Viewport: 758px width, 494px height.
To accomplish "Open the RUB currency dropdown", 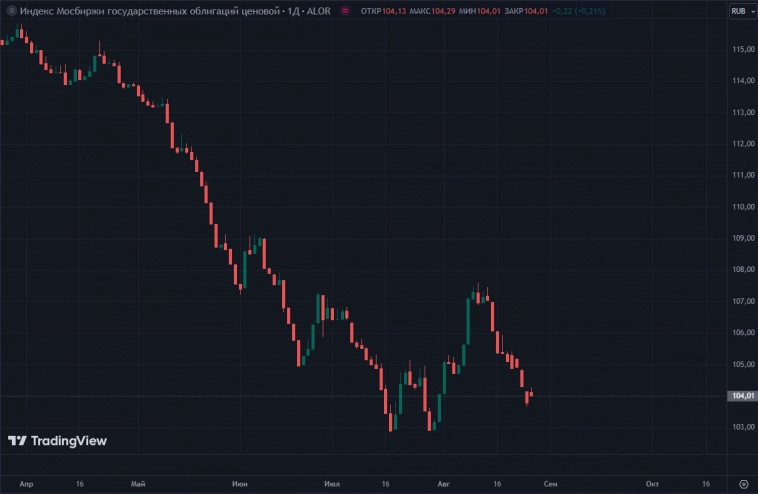I will coord(743,11).
